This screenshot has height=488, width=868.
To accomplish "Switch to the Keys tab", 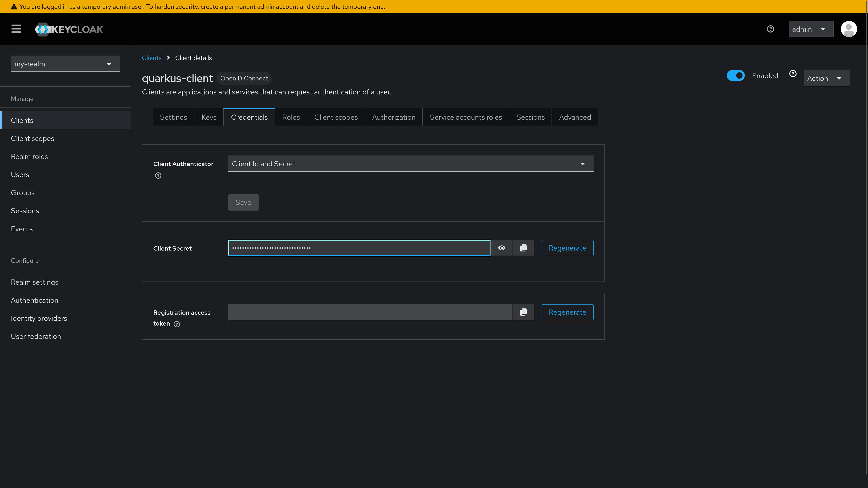I will pyautogui.click(x=209, y=117).
